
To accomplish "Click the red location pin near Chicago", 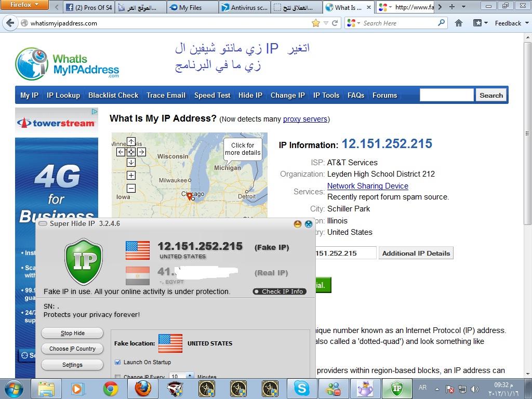I will 190,196.
